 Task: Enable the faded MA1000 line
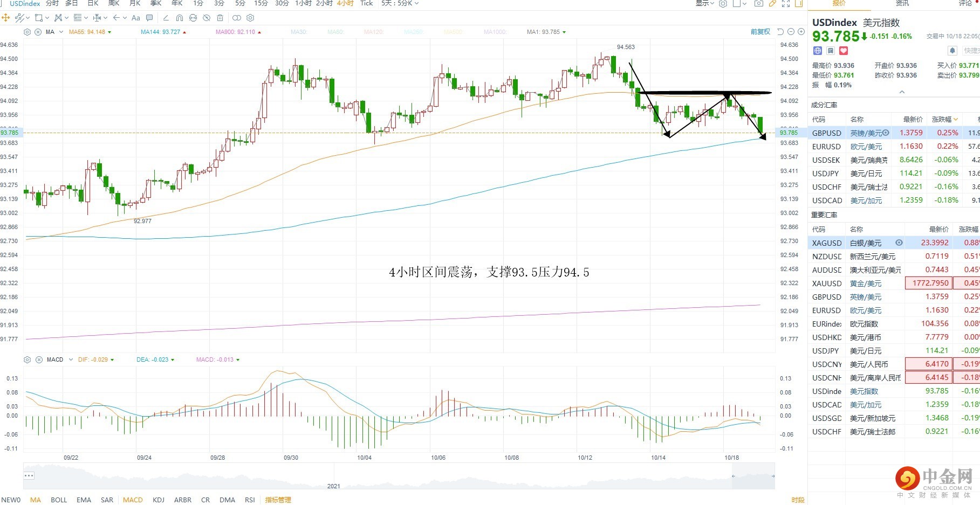point(495,32)
